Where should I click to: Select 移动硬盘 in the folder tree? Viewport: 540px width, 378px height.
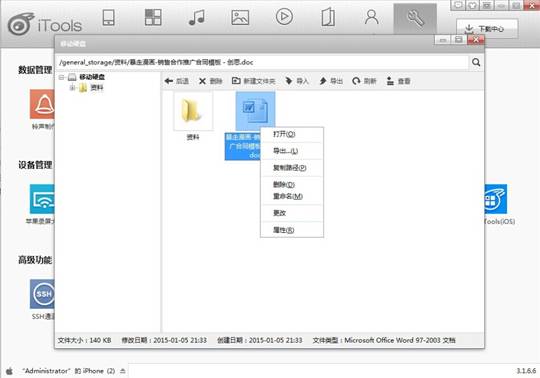click(92, 77)
